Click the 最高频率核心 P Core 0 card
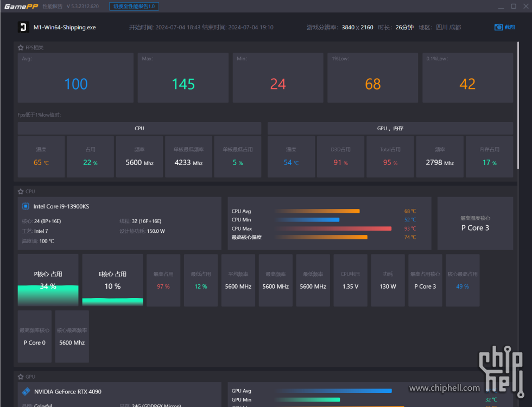Viewport: 532px width, 407px height. point(35,336)
